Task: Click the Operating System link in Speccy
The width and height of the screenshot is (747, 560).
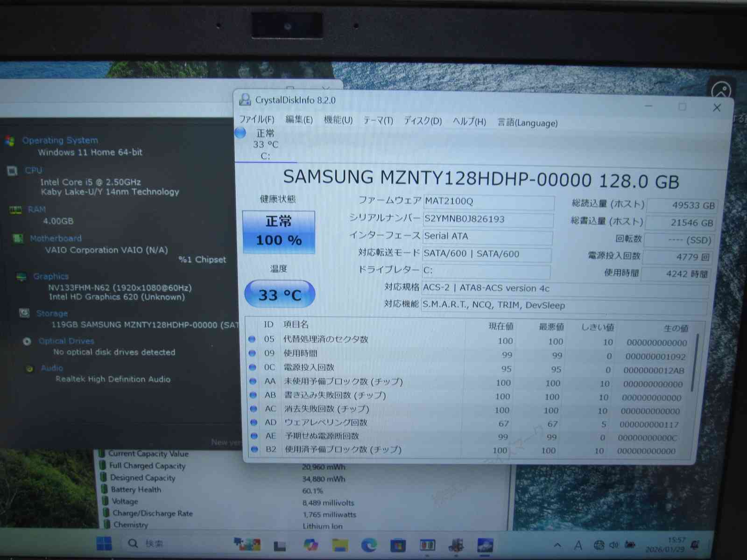Action: point(60,140)
